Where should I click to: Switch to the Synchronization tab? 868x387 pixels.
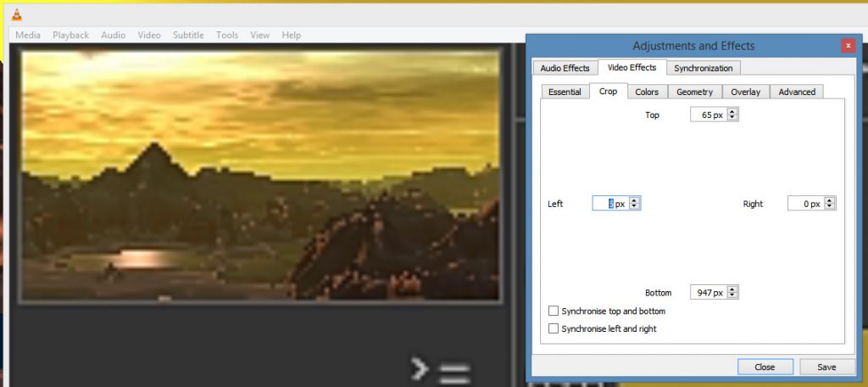pos(703,68)
